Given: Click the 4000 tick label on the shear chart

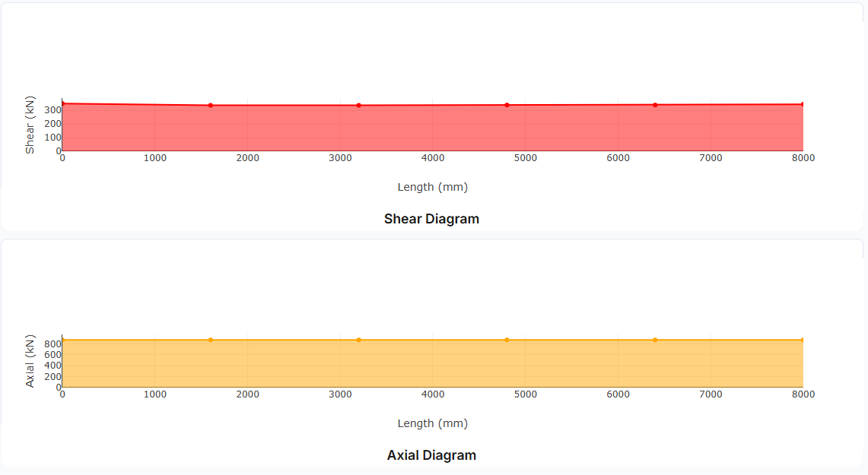Looking at the screenshot, I should 432,158.
